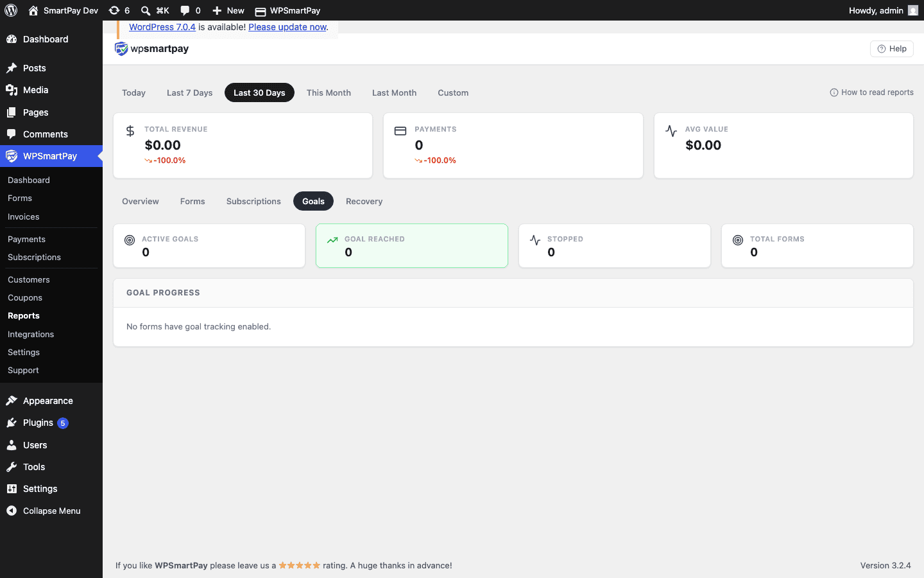924x578 pixels.
Task: Click the Stopped pulse icon
Action: pos(535,240)
